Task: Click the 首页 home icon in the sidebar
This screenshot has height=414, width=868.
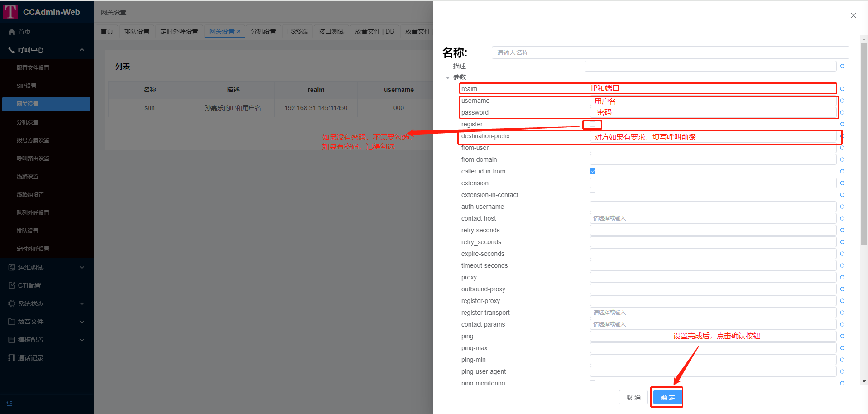Action: (12, 32)
